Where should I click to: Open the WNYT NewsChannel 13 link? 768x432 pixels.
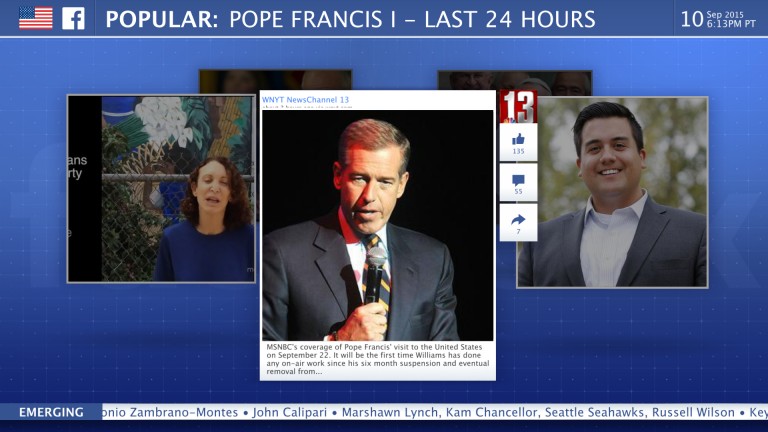(305, 99)
